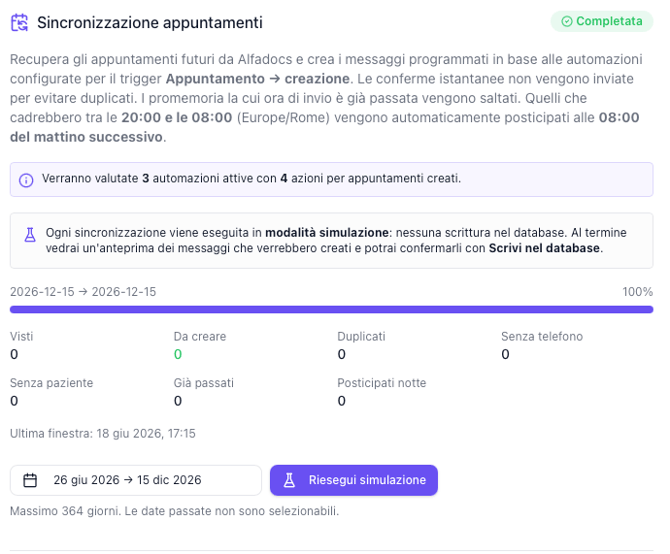Click the purple sync progress bar

pyautogui.click(x=332, y=309)
